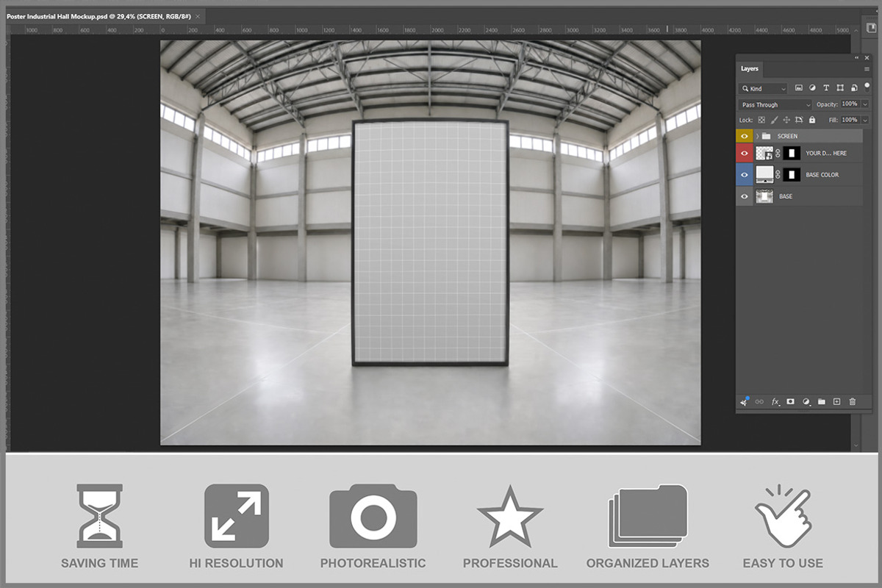This screenshot has width=882, height=588.
Task: Filter layers by pixel layers icon
Action: pos(799,88)
